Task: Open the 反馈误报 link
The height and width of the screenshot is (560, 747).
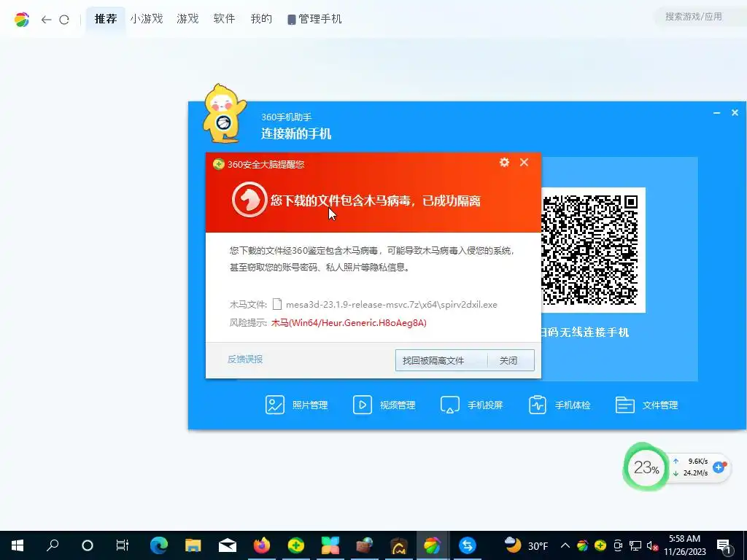Action: pyautogui.click(x=245, y=359)
